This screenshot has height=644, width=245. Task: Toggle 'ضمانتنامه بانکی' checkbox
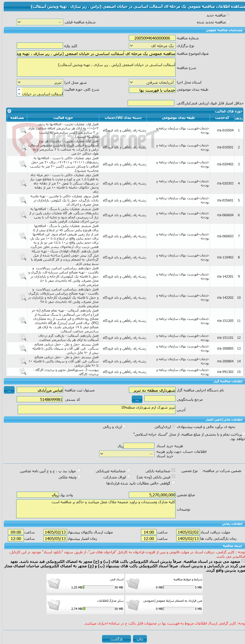click(173, 470)
